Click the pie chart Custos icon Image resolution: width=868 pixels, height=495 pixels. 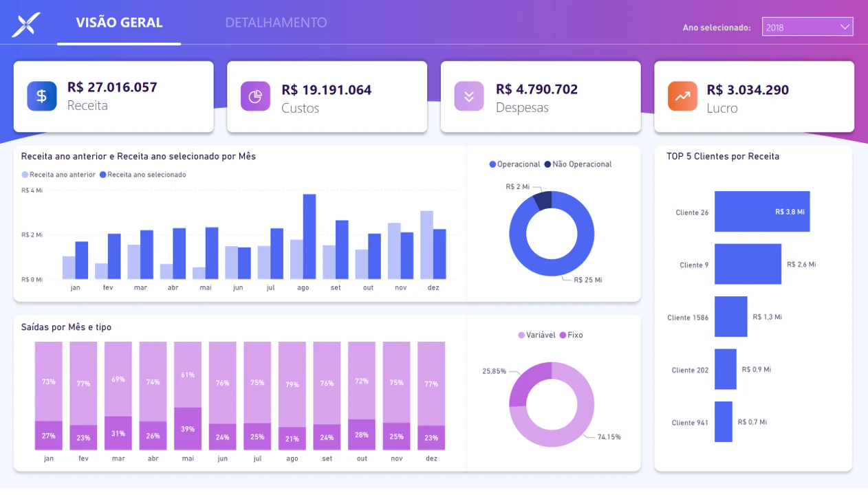[255, 96]
